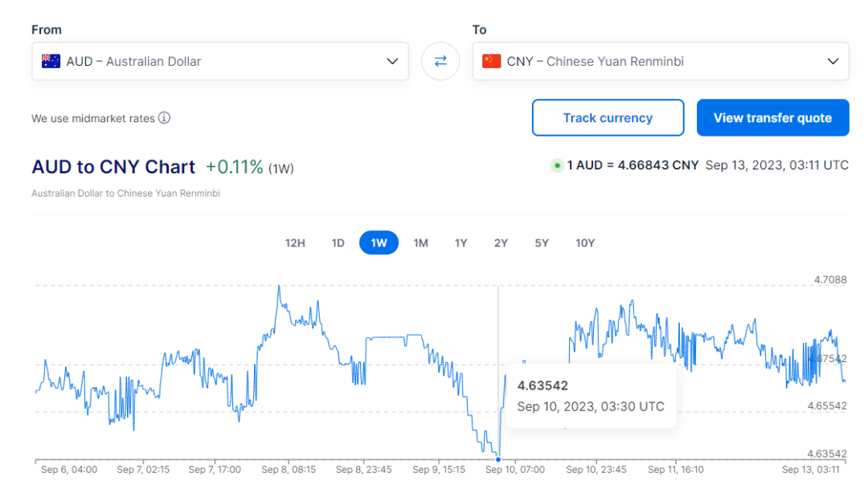Click the Track currency button
This screenshot has height=489, width=868.
[x=608, y=118]
